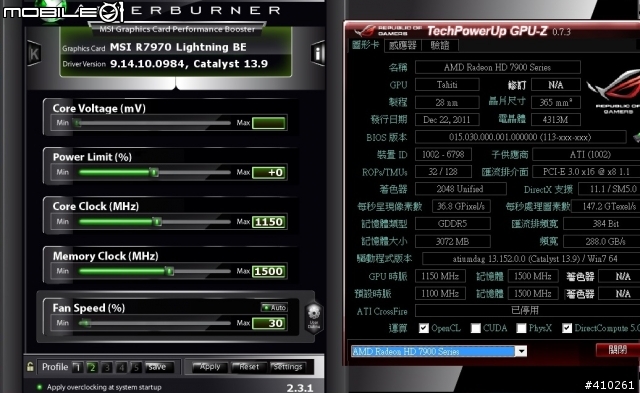Click the ROG logo in the GPU-Z title bar
This screenshot has width=640, height=393.
[x=364, y=31]
